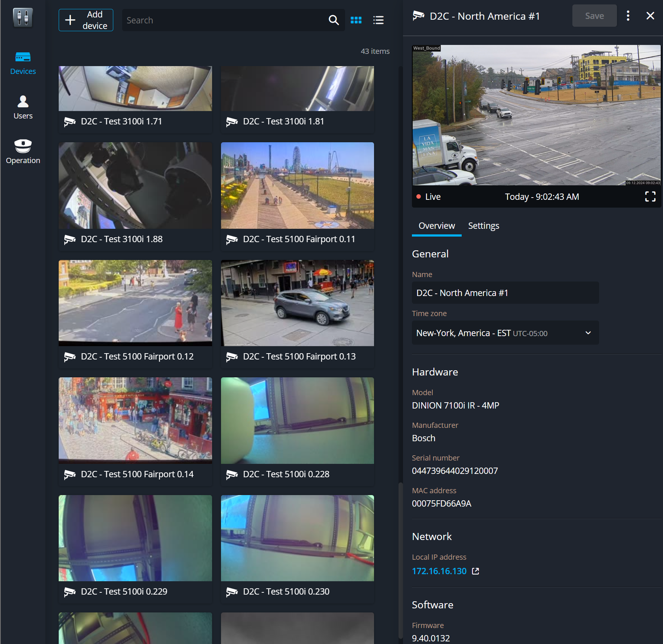This screenshot has height=644, width=663.
Task: Expand live video to fullscreen
Action: click(x=650, y=196)
